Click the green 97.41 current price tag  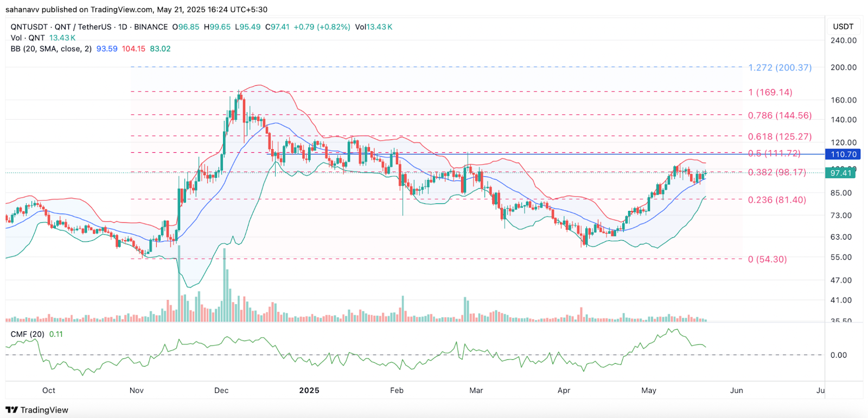tap(840, 173)
